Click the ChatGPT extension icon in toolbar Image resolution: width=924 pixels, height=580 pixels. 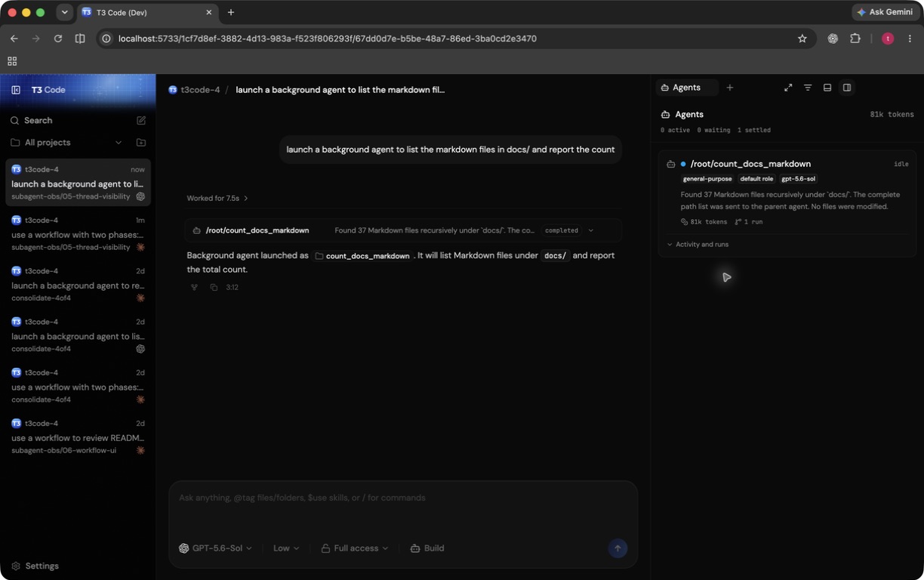coord(833,39)
